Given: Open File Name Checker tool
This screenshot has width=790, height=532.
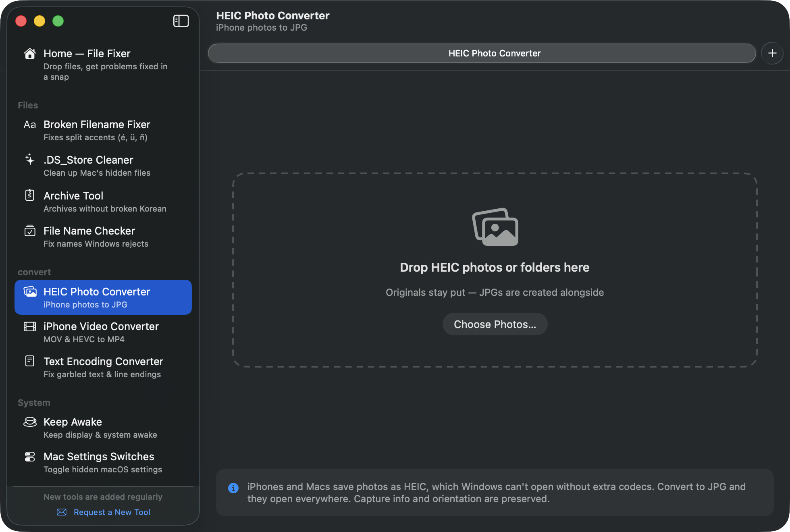Looking at the screenshot, I should (103, 237).
